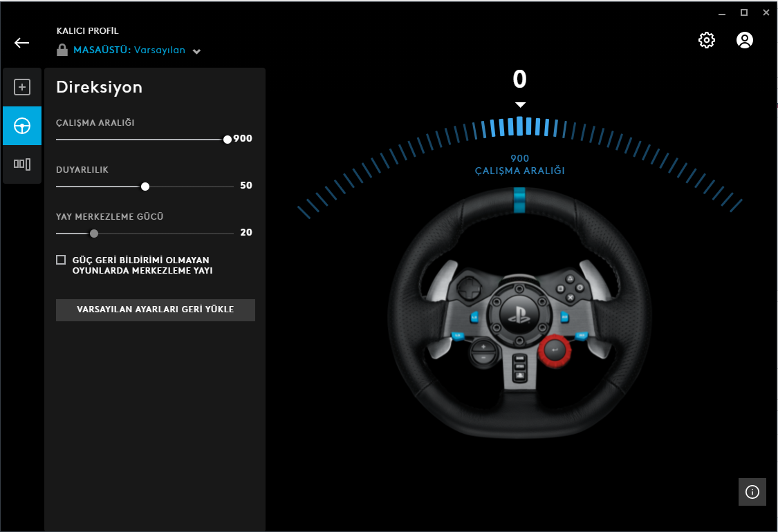Expand the MASAÜSTÜ profile dropdown chevron

coord(196,52)
